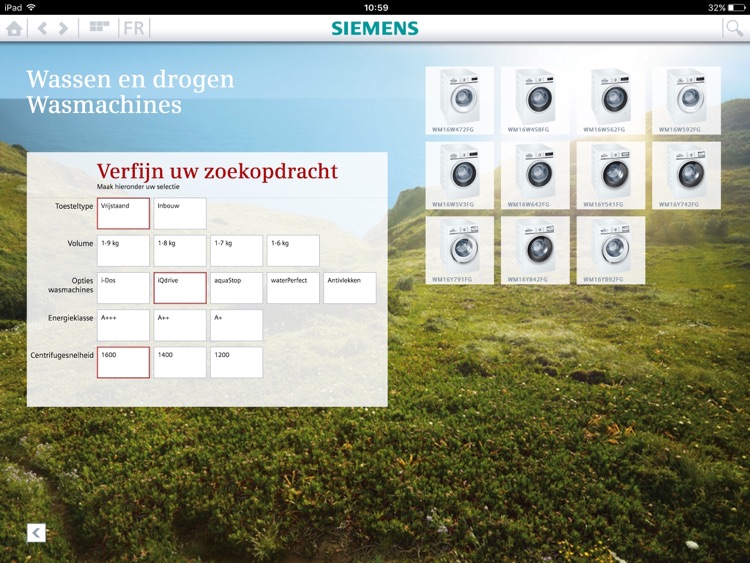This screenshot has height=563, width=750.
Task: Deselect the 1600 spin speed
Action: 123,363
